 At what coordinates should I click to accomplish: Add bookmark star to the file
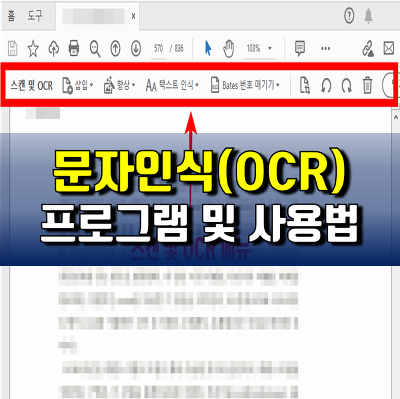33,49
